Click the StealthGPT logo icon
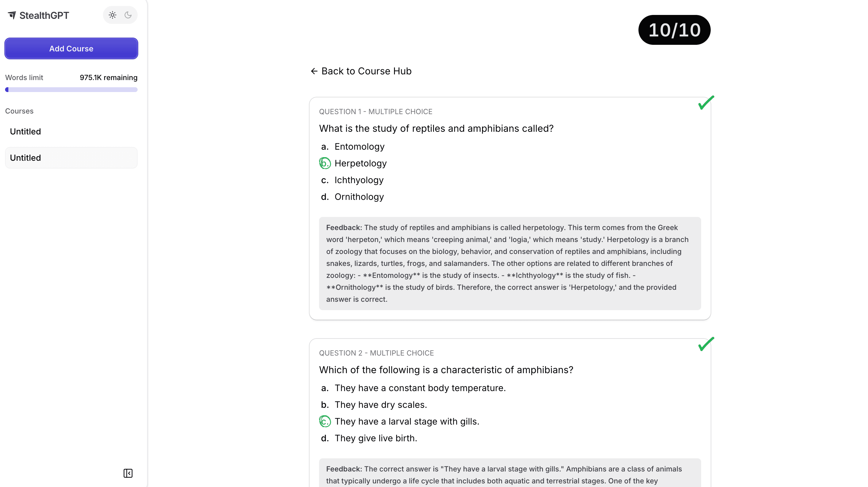868x487 pixels. point(12,15)
